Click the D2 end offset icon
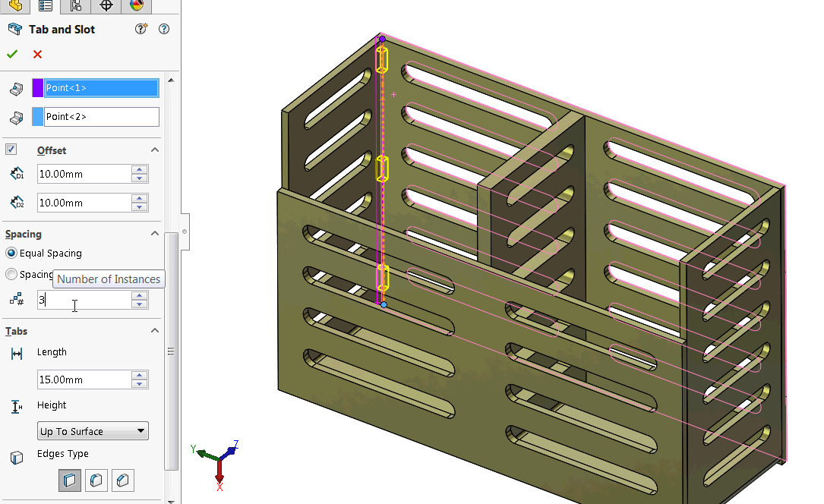Image resolution: width=824 pixels, height=504 pixels. (17, 202)
